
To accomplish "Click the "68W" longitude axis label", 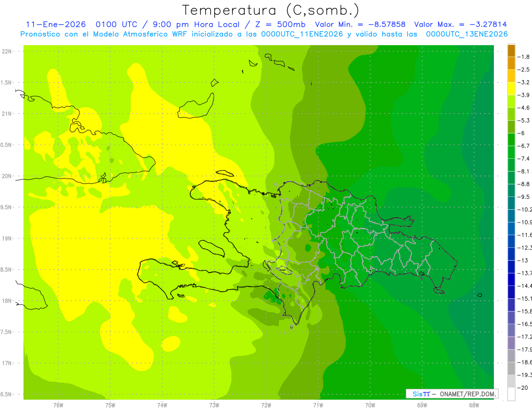I will click(x=474, y=405).
